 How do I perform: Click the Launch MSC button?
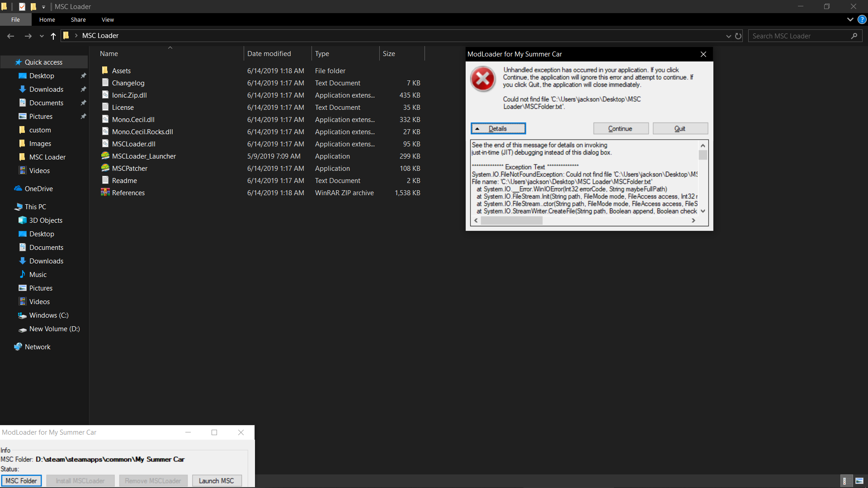(x=217, y=480)
